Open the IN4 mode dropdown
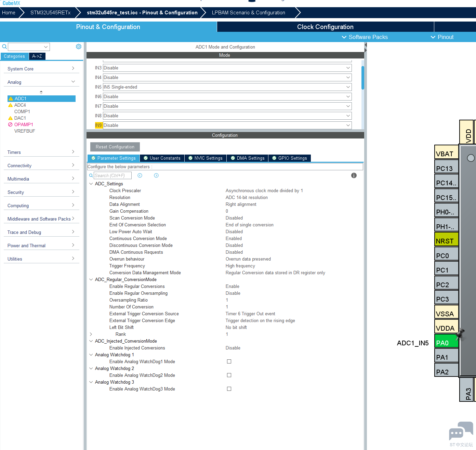This screenshot has width=476, height=450. point(227,78)
